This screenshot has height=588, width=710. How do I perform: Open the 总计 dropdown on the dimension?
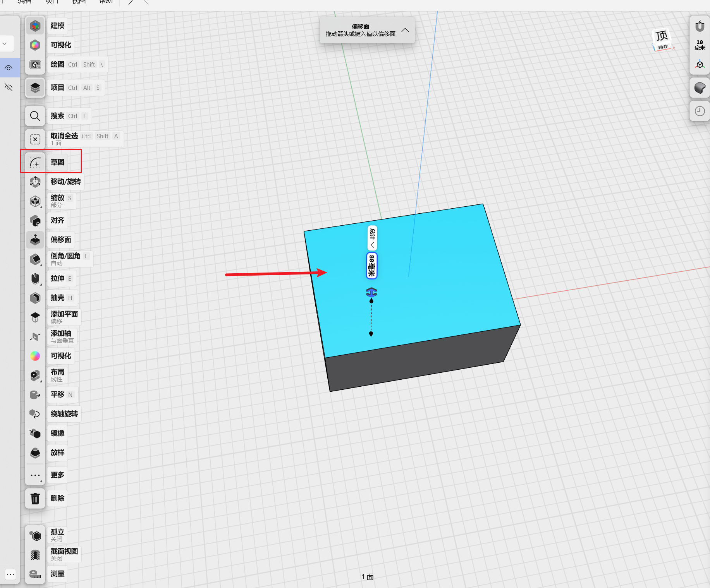tap(372, 238)
